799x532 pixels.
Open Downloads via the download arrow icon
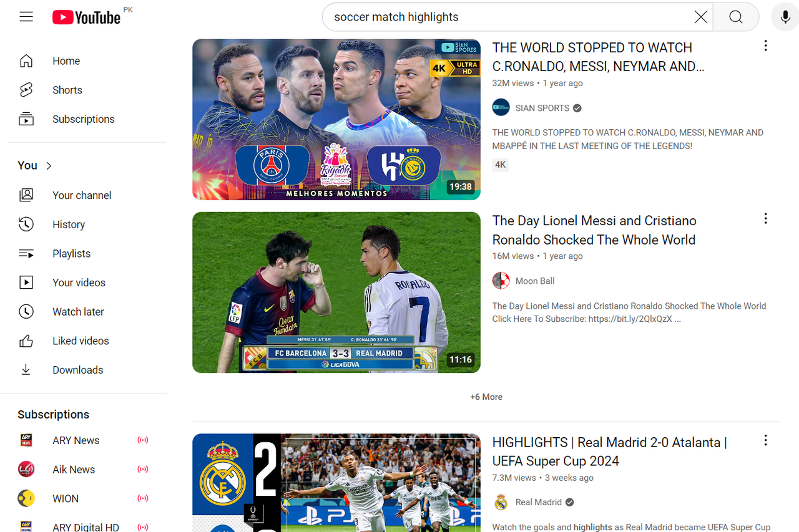[x=26, y=370]
